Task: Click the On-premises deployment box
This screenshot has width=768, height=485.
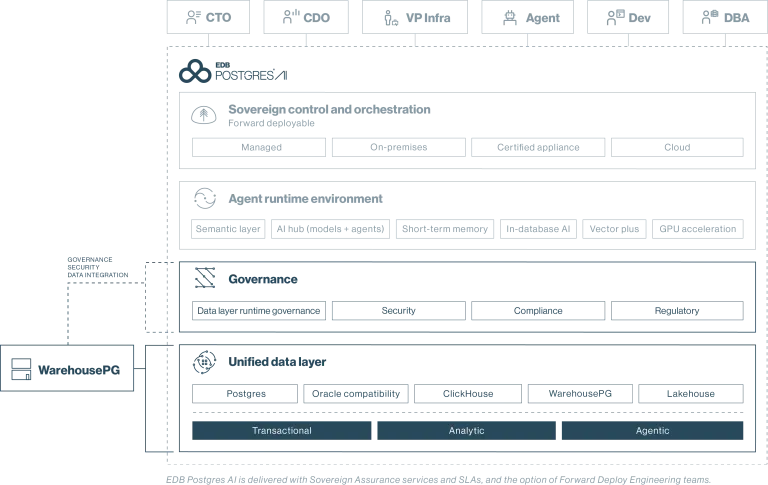Action: tap(399, 147)
